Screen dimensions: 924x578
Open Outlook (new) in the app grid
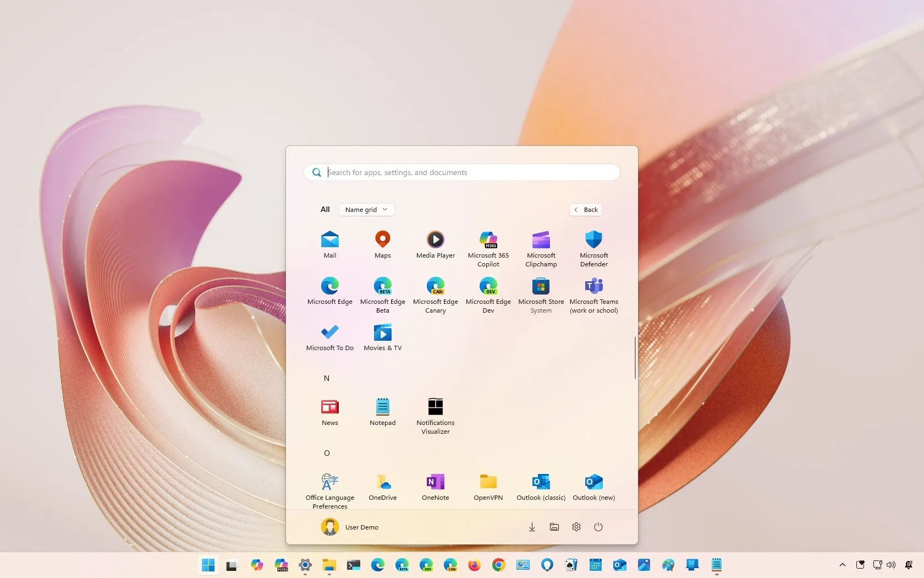[593, 487]
